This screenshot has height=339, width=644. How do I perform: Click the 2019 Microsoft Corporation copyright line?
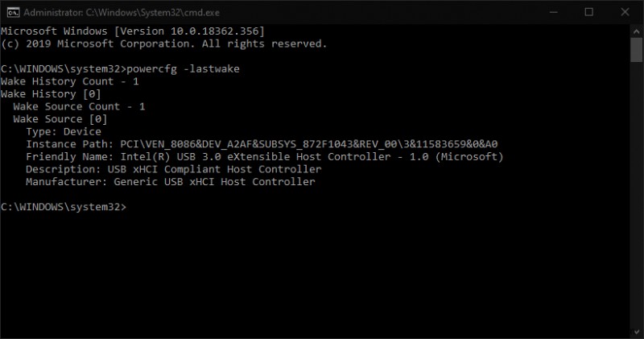pyautogui.click(x=163, y=43)
